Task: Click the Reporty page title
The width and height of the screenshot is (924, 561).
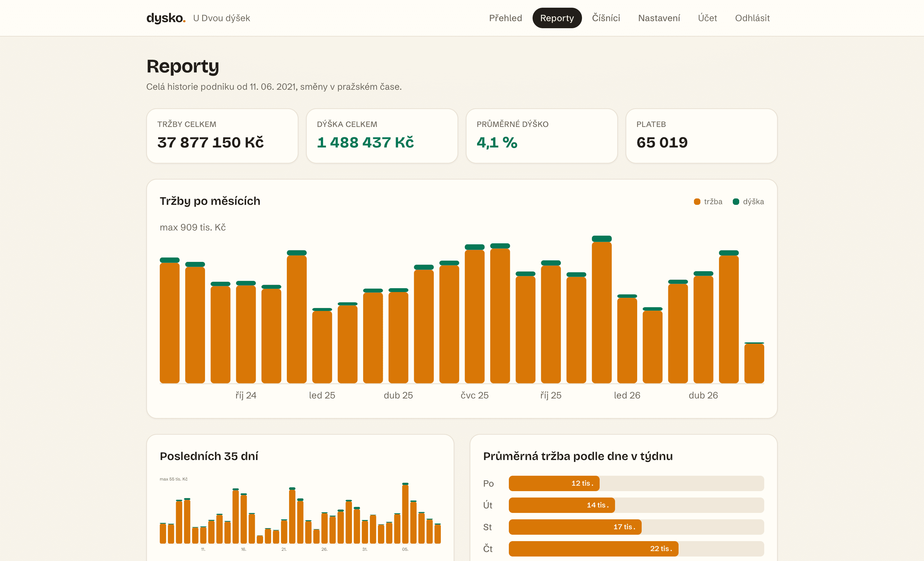Action: (183, 66)
